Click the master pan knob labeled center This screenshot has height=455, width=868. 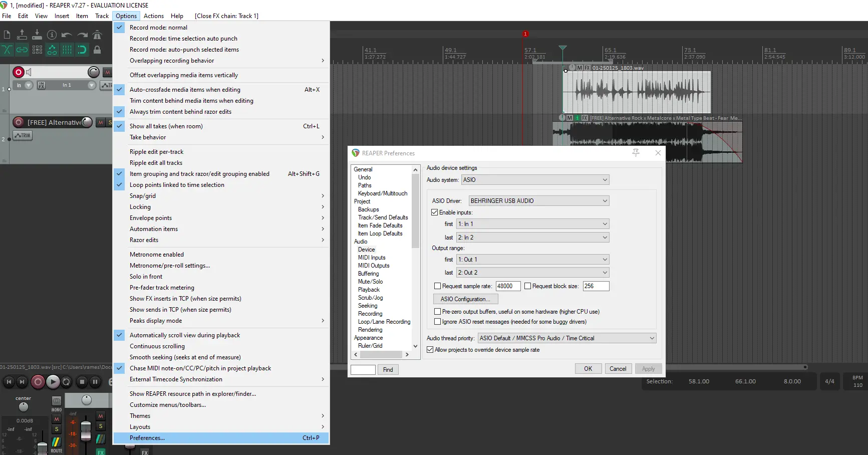click(24, 407)
